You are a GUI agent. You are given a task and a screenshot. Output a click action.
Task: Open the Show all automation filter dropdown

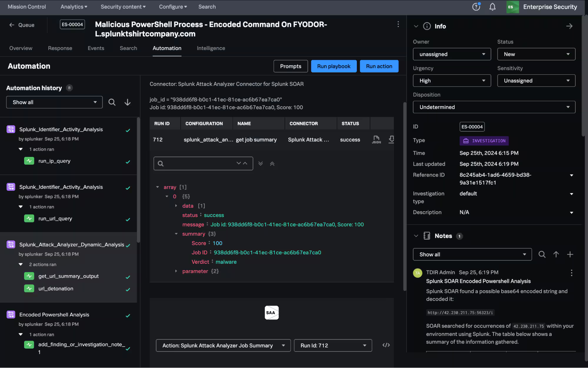[54, 102]
